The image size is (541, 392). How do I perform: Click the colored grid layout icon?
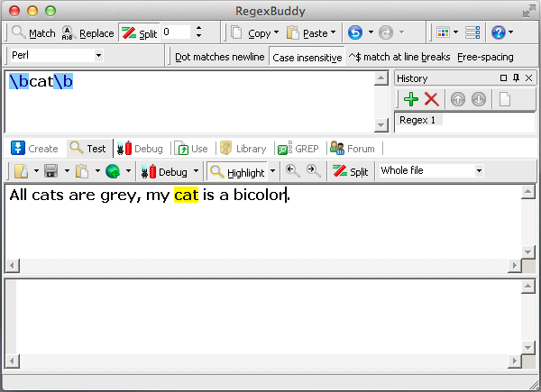[x=443, y=32]
